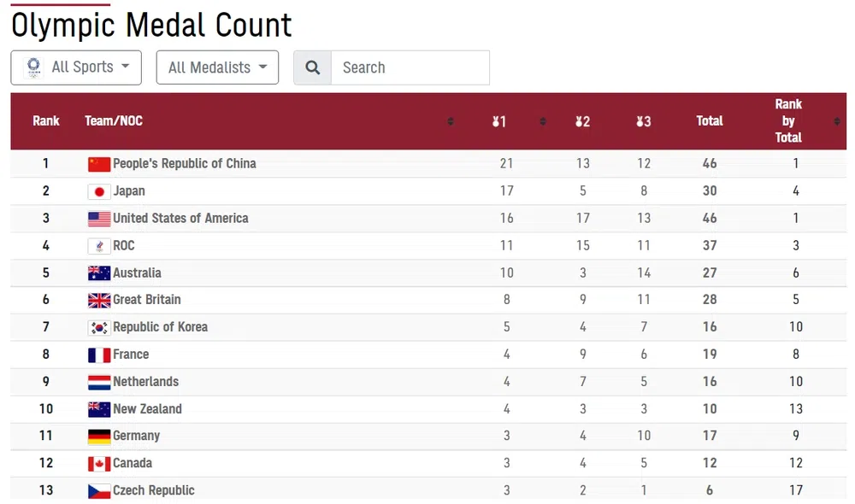The image size is (855, 504).
Task: Click the Rank column header
Action: pos(46,120)
